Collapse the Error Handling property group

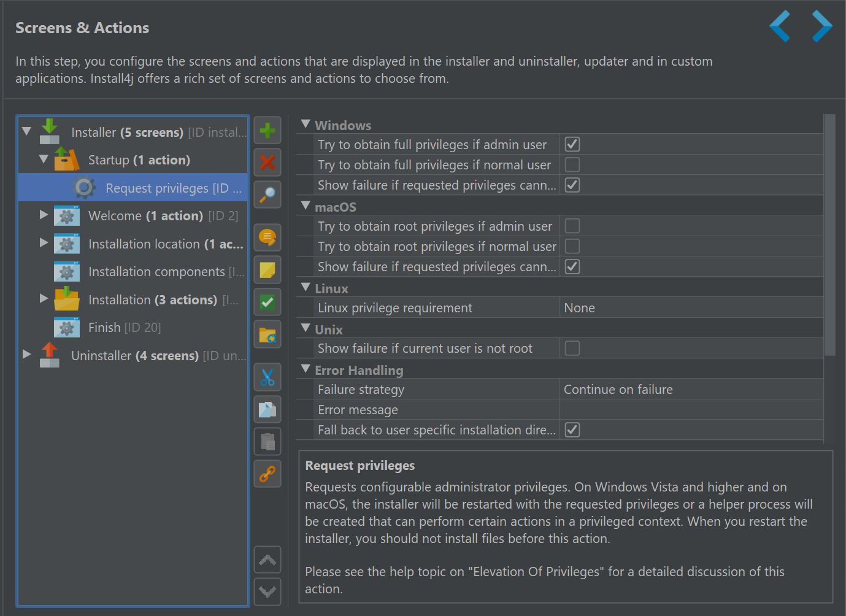tap(306, 369)
